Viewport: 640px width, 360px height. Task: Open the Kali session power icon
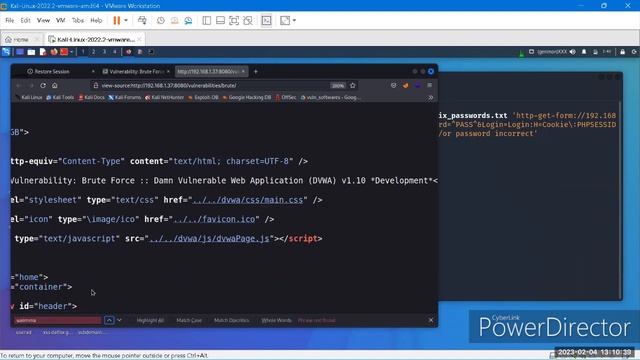coord(634,52)
